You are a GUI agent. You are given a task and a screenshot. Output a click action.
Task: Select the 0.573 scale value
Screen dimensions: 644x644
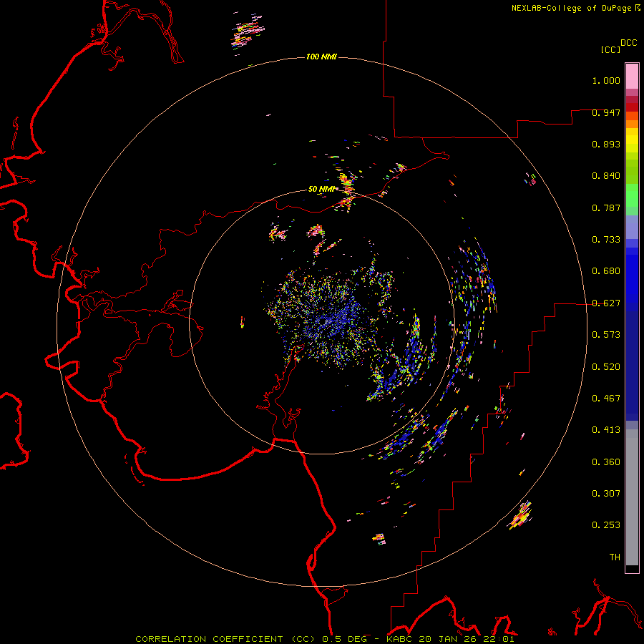pyautogui.click(x=606, y=335)
